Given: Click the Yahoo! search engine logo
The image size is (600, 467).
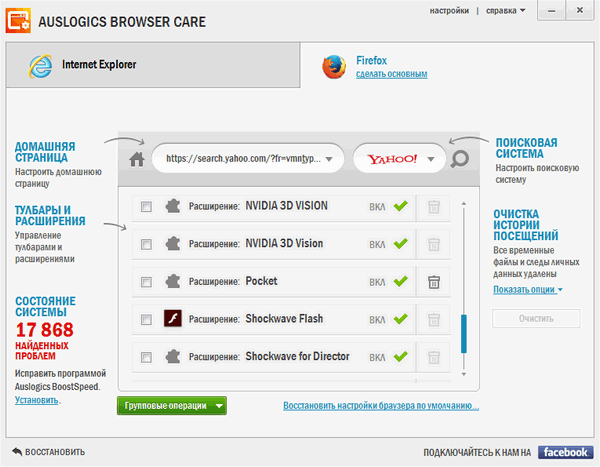Looking at the screenshot, I should coord(392,159).
